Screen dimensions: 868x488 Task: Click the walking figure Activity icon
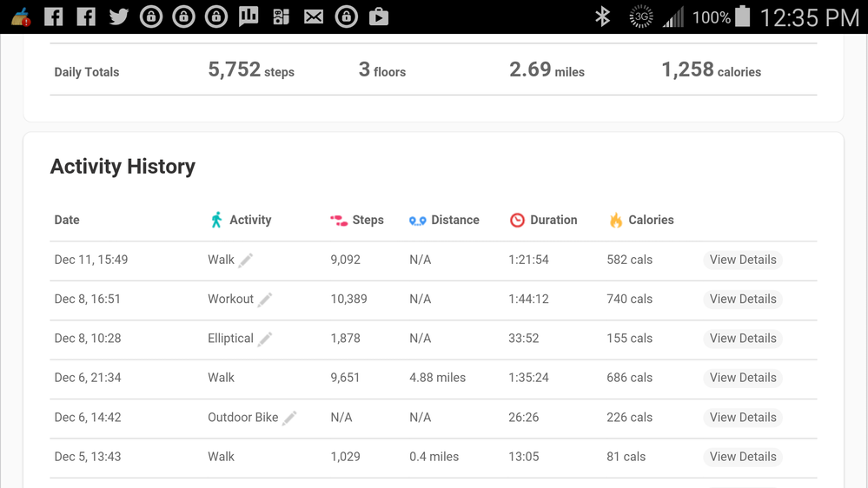click(x=216, y=220)
